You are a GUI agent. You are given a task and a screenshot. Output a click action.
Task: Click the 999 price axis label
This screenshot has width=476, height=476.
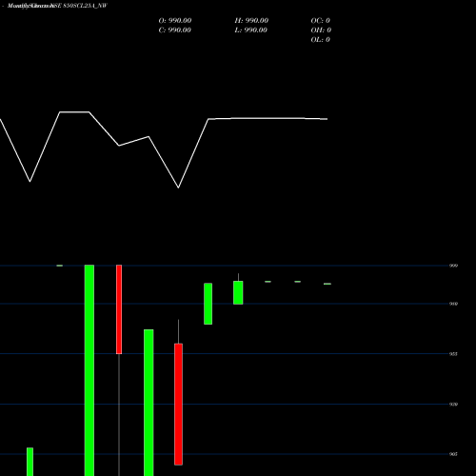click(x=453, y=266)
